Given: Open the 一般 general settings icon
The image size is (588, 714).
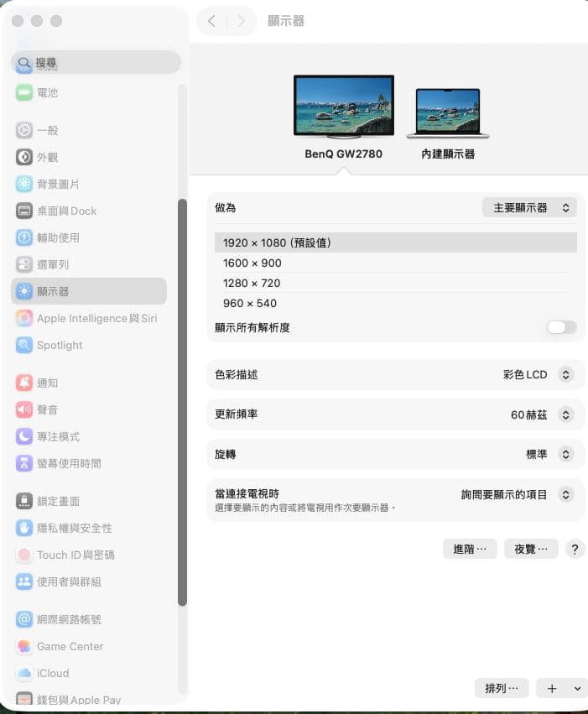Looking at the screenshot, I should [24, 130].
